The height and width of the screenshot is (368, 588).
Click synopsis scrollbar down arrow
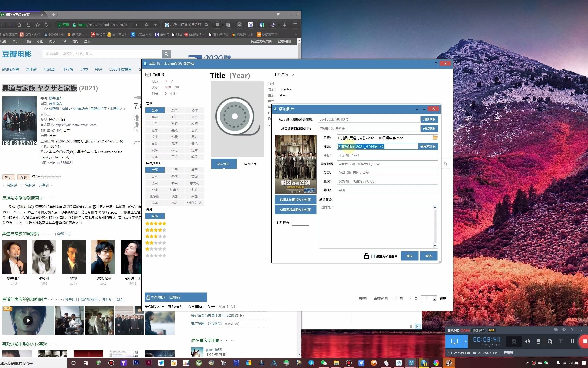(435, 246)
